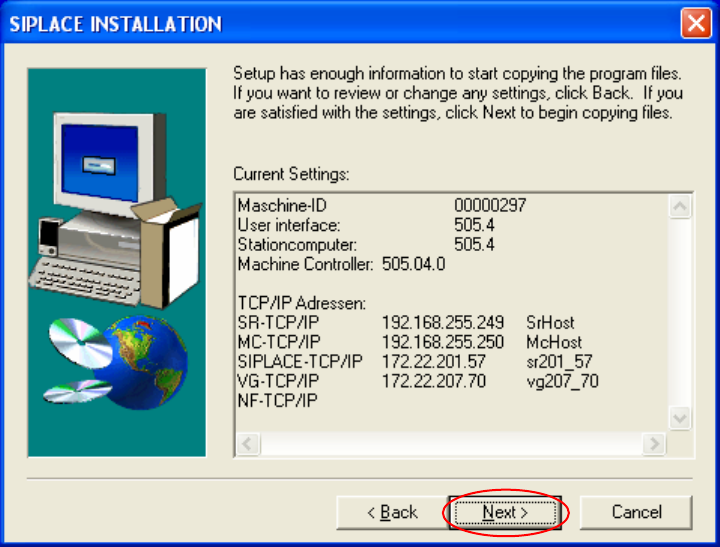
Task: Click the sr201_57 hostname
Action: pyautogui.click(x=559, y=362)
